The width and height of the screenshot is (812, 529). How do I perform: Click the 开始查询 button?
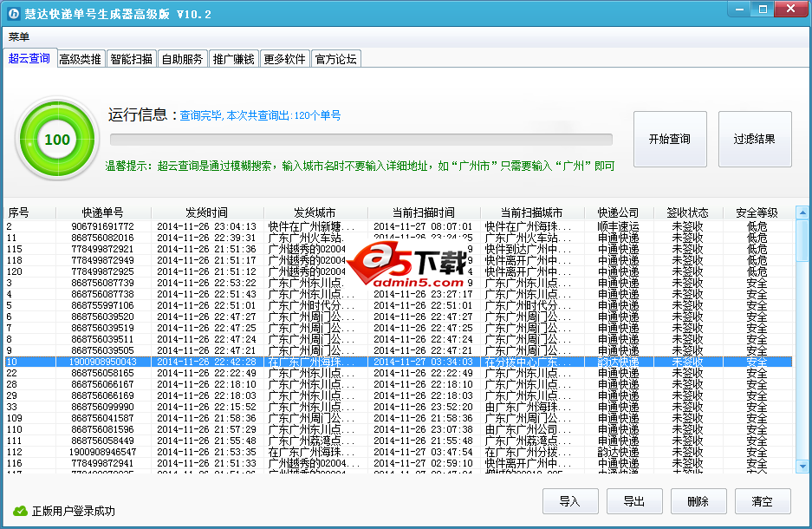tap(670, 139)
